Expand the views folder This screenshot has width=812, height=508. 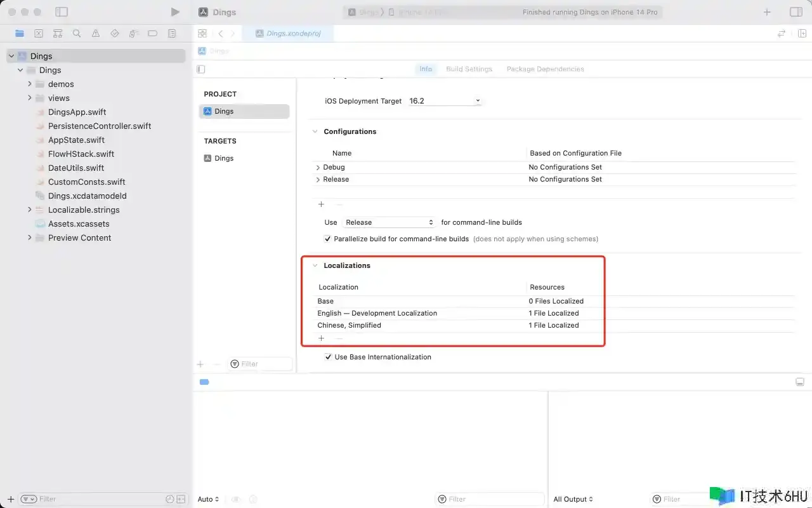29,98
